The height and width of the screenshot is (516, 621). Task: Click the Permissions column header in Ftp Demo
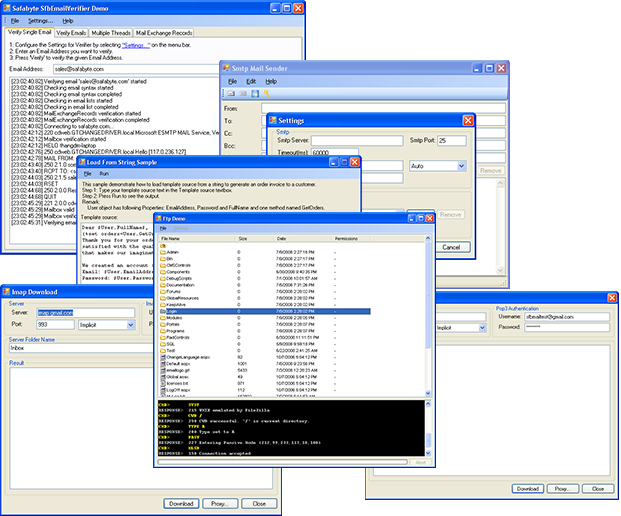coord(351,238)
